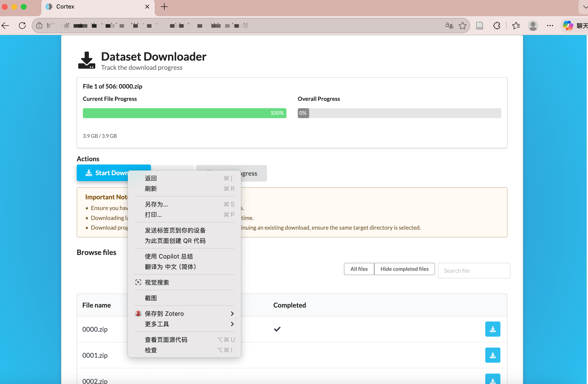Click the star favorite-this-page icon
Screen dimensions: 588x384
pyautogui.click(x=462, y=26)
